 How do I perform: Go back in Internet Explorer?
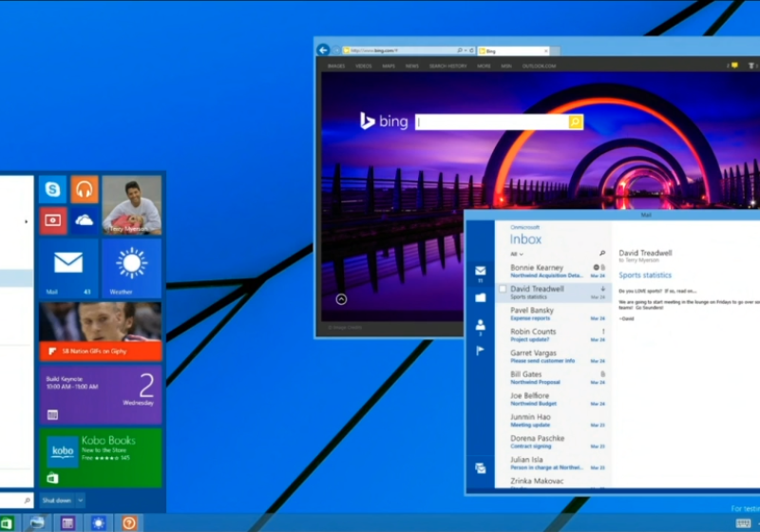323,50
